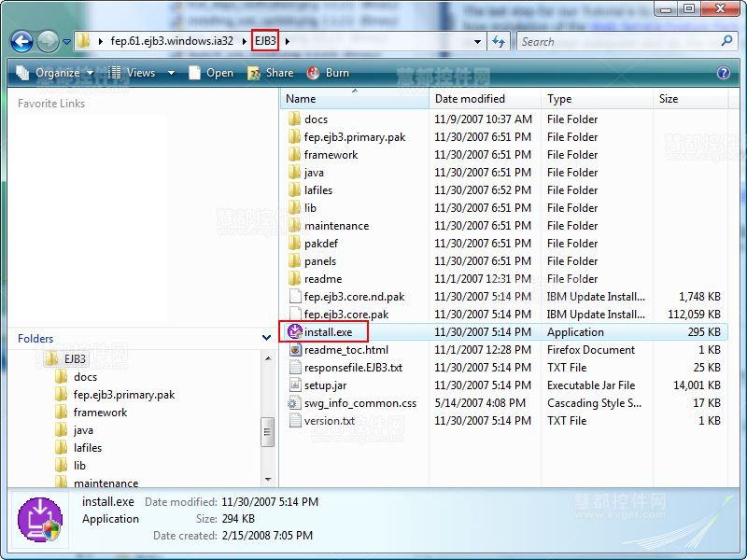Select the docs folder icon in file list

[x=294, y=119]
